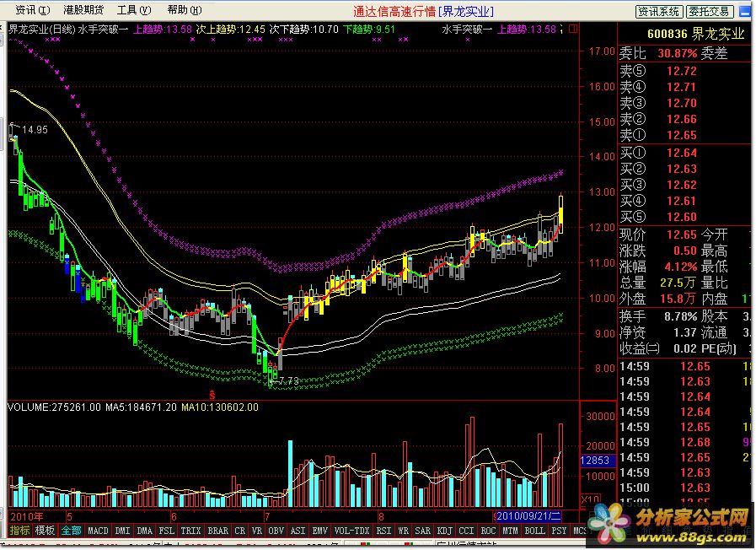The height and width of the screenshot is (550, 756).
Task: Click buy-1 price 12.64
Action: pyautogui.click(x=682, y=153)
